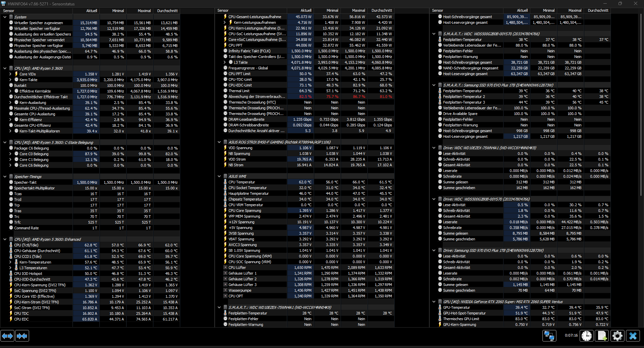Collapse CPU C-State Belegung group
This screenshot has width=644, height=348.
[5, 142]
